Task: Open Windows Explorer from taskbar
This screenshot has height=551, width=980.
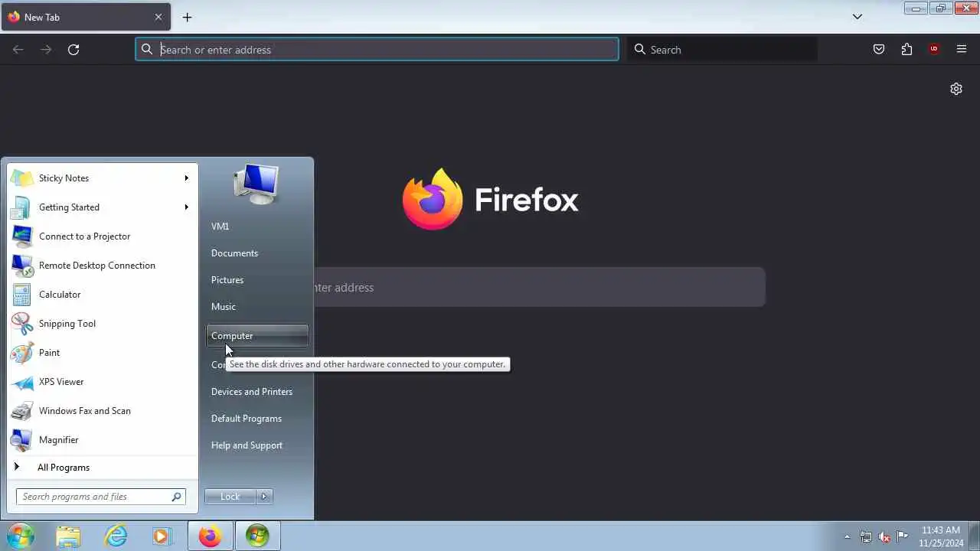Action: coord(68,536)
